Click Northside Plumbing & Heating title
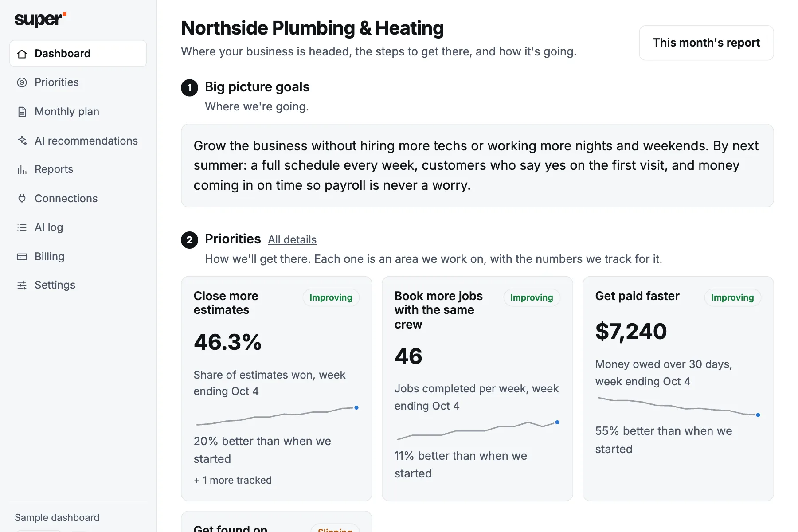This screenshot has height=532, width=798. point(312,28)
